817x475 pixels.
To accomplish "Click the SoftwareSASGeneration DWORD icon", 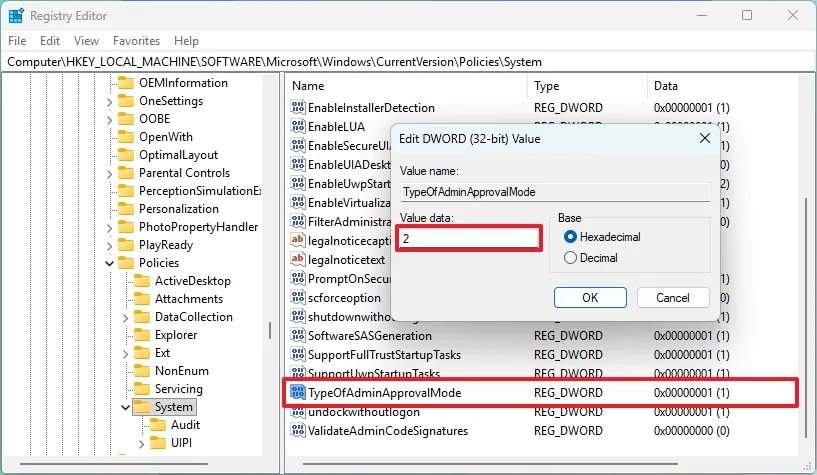I will pos(298,335).
